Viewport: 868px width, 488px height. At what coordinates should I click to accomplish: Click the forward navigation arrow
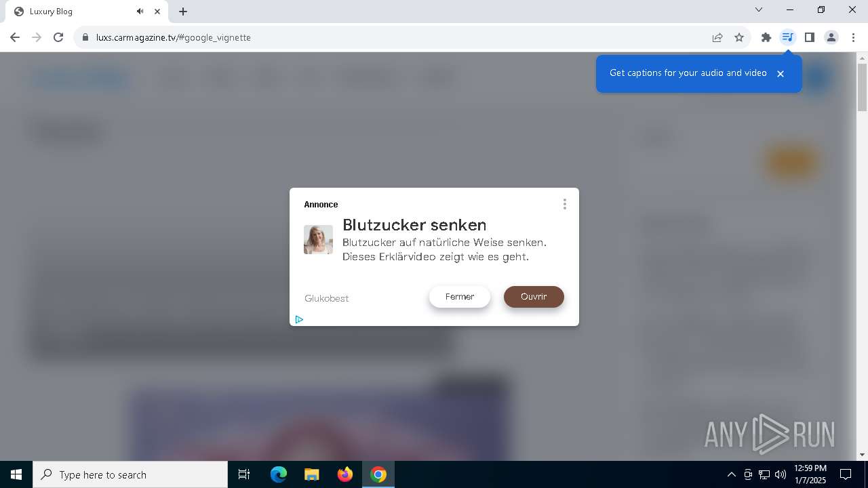pyautogui.click(x=37, y=37)
